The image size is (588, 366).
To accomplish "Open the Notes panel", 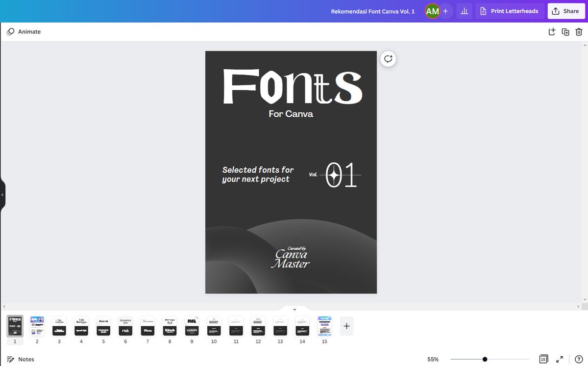I will coord(21,359).
